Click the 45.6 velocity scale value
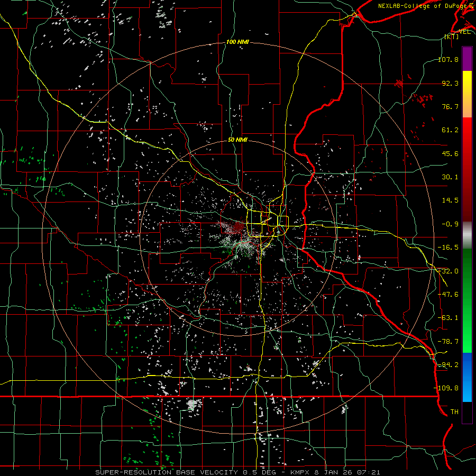Viewport: 476px width, 476px height. click(x=450, y=153)
